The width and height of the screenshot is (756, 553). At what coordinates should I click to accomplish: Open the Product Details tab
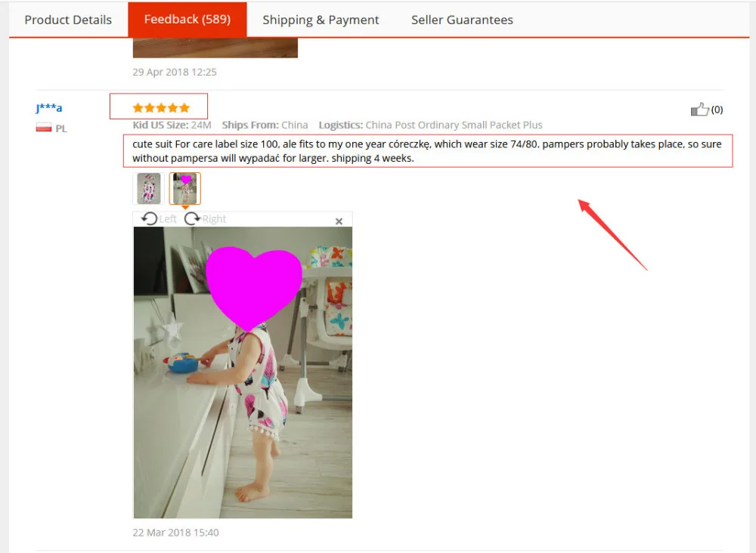click(x=68, y=20)
